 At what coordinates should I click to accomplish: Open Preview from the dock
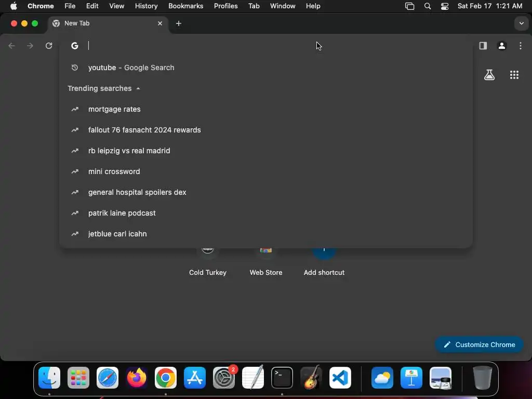click(x=441, y=378)
